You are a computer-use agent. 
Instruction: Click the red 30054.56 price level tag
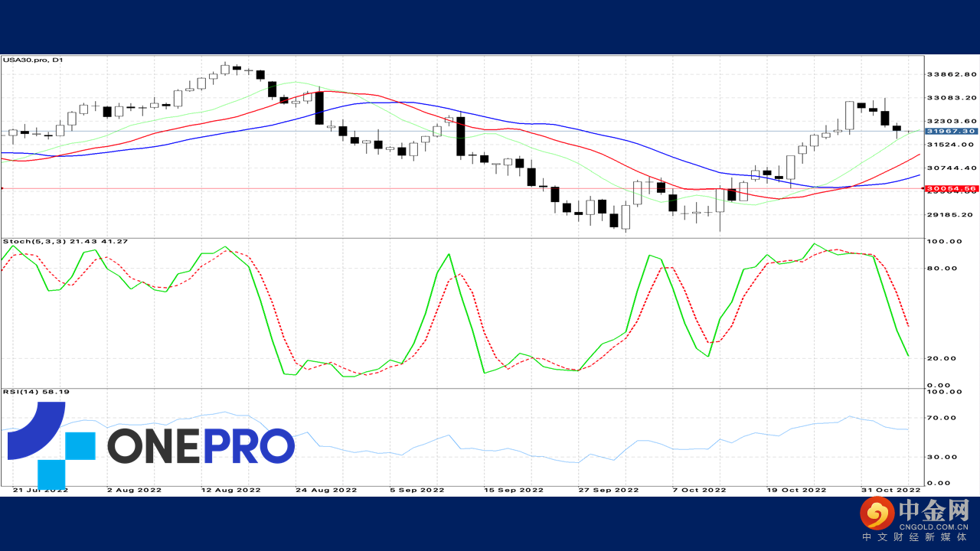pyautogui.click(x=950, y=188)
